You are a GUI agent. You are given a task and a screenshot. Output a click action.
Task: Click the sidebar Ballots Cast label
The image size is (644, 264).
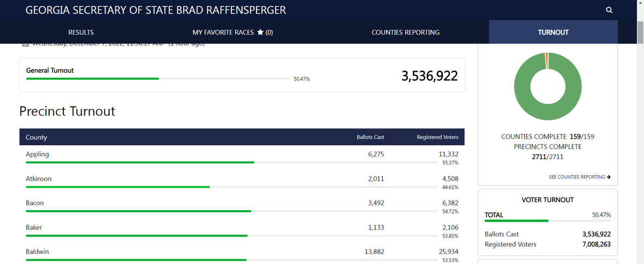click(x=502, y=234)
